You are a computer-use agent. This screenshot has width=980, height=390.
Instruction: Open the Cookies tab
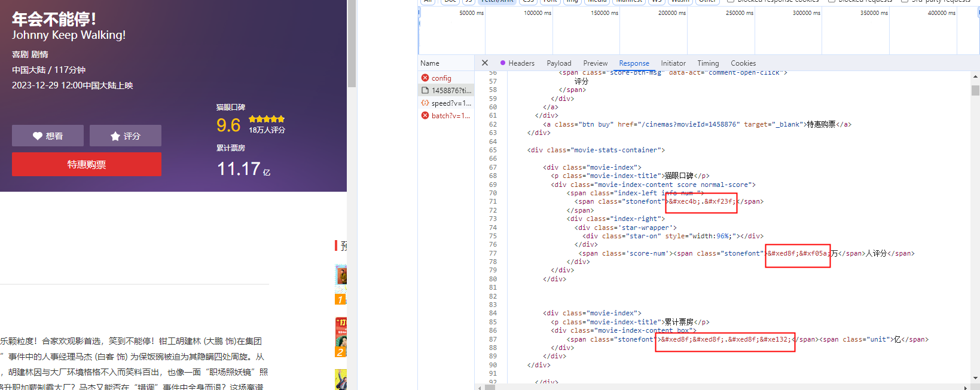[743, 63]
